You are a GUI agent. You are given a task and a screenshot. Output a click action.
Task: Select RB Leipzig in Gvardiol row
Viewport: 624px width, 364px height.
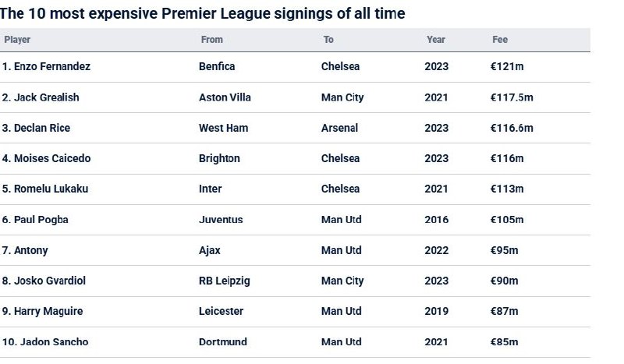(225, 281)
